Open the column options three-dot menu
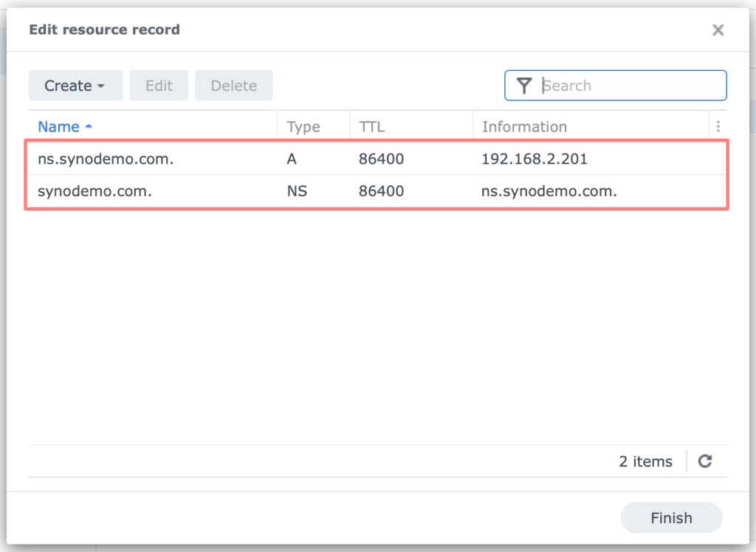This screenshot has width=756, height=552. [718, 126]
